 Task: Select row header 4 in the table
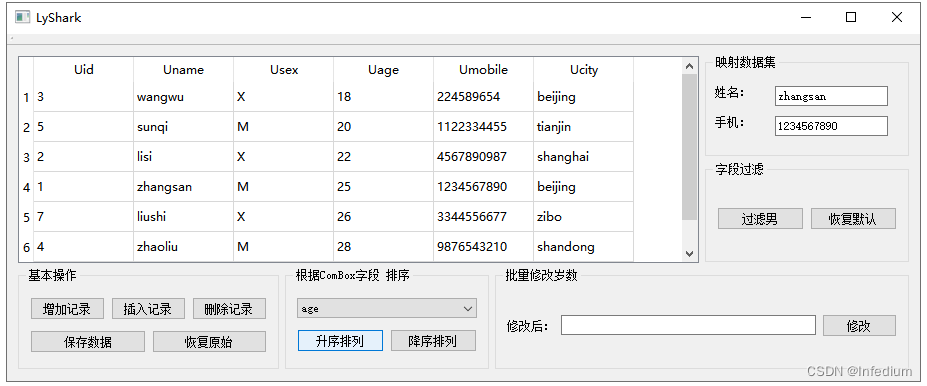(26, 187)
